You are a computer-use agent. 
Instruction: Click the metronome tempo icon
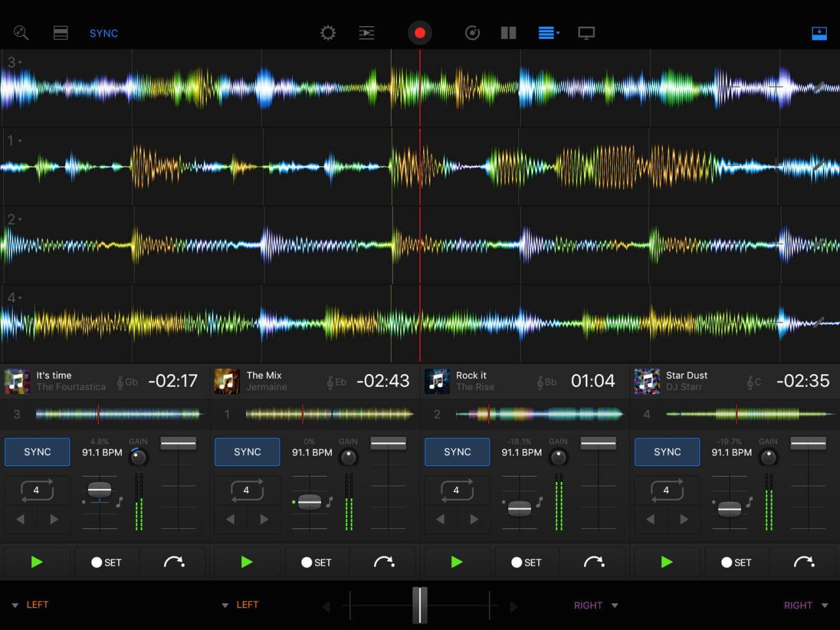pos(472,33)
